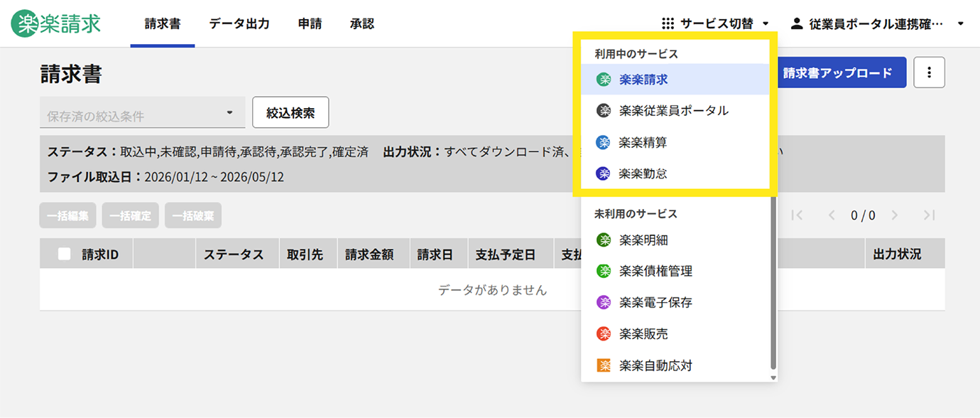Expand the サービス切替 dropdown arrow
Screen dimensions: 980x418
(x=766, y=24)
